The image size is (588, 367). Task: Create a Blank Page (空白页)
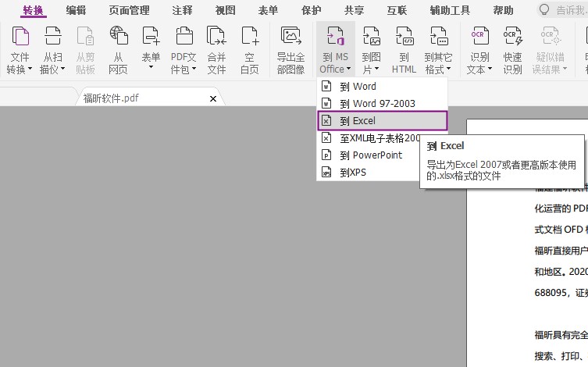coord(249,49)
